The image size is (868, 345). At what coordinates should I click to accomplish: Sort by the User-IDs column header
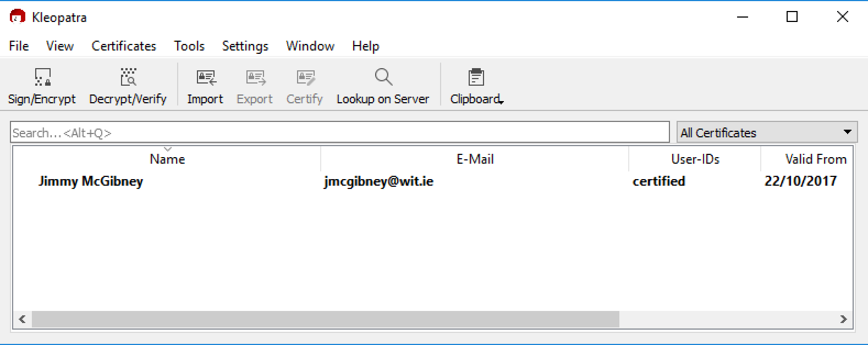point(695,159)
